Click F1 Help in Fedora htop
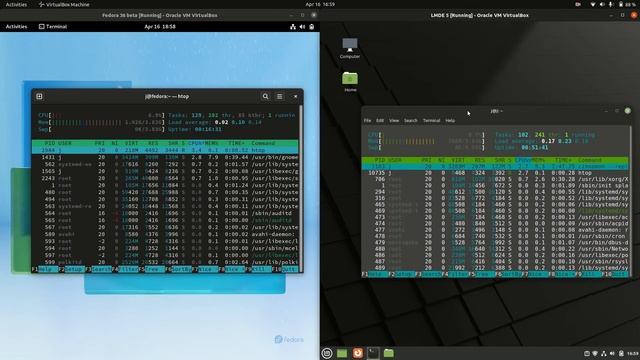The image size is (640, 360). coord(45,269)
